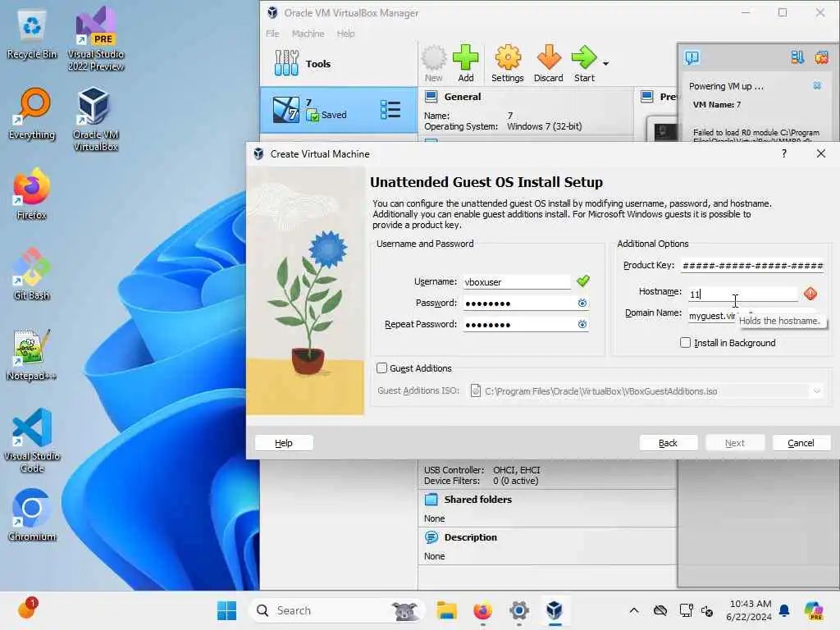Open Firefox from the taskbar

click(x=482, y=610)
